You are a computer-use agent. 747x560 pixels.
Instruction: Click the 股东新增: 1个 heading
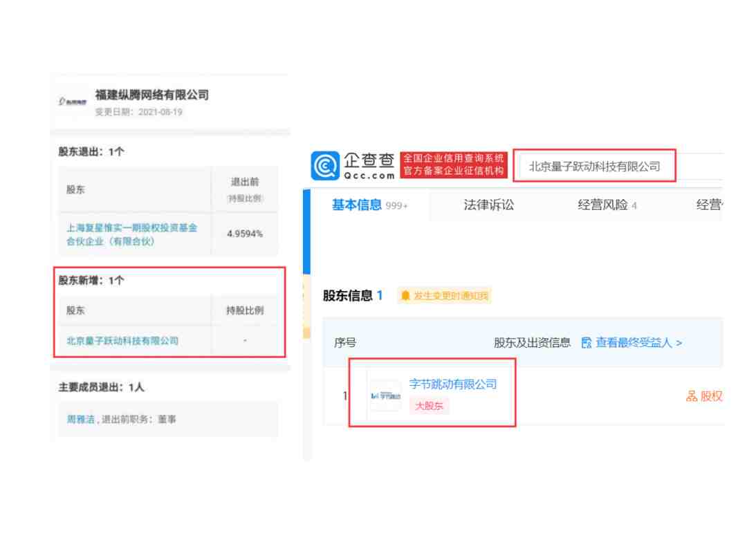pyautogui.click(x=91, y=281)
